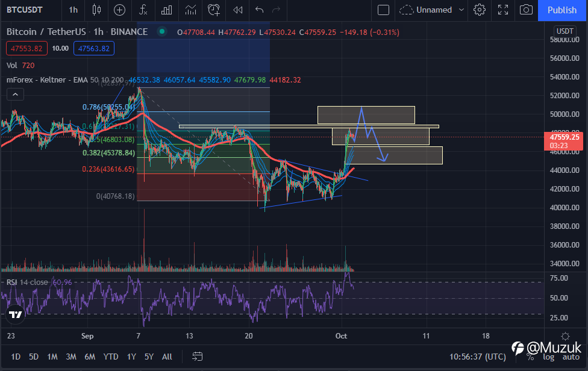The image size is (588, 371).
Task: Select the 0.786 Fibonacci level label
Action: tap(108, 107)
